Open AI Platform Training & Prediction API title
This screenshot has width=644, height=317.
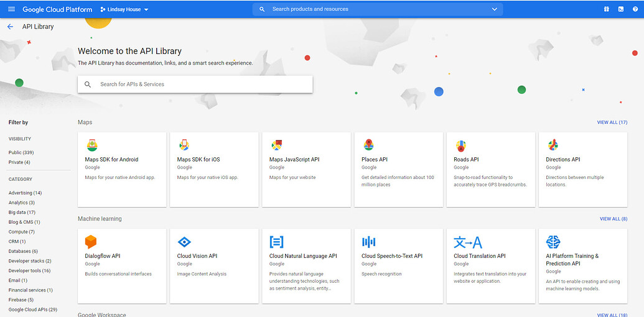coord(572,260)
